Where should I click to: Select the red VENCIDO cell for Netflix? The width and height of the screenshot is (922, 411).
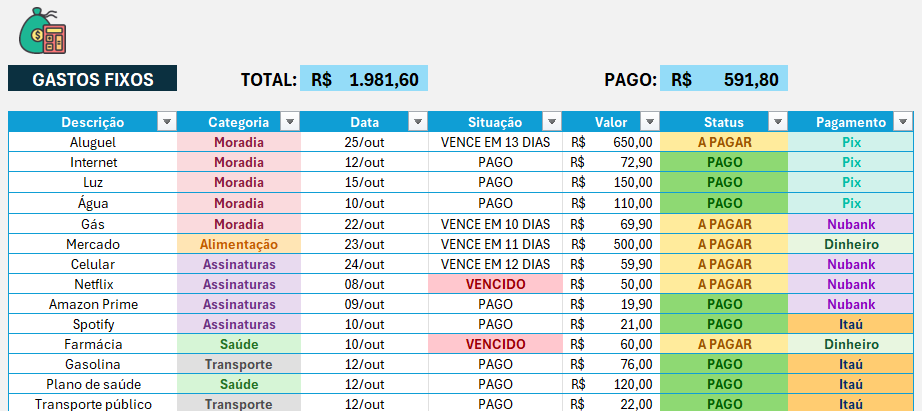pyautogui.click(x=495, y=284)
